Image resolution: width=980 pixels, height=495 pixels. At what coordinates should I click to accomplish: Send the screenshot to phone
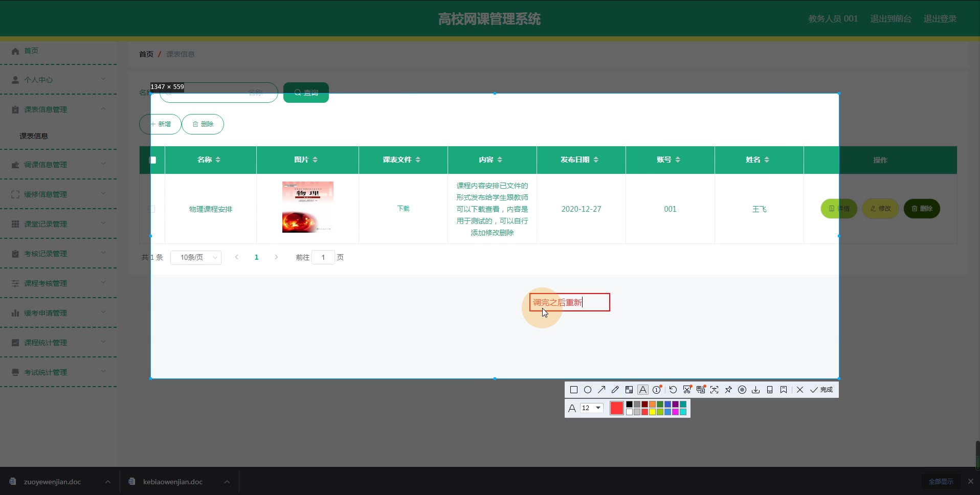click(770, 390)
